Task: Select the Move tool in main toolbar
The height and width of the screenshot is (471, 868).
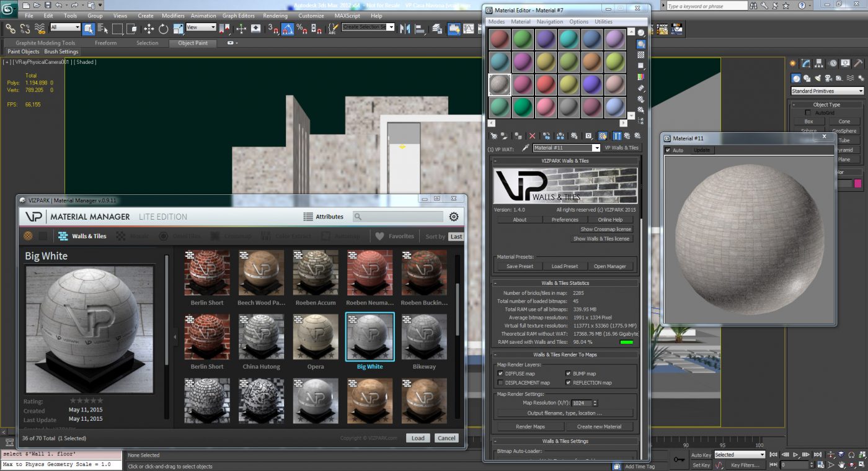Action: [x=149, y=29]
